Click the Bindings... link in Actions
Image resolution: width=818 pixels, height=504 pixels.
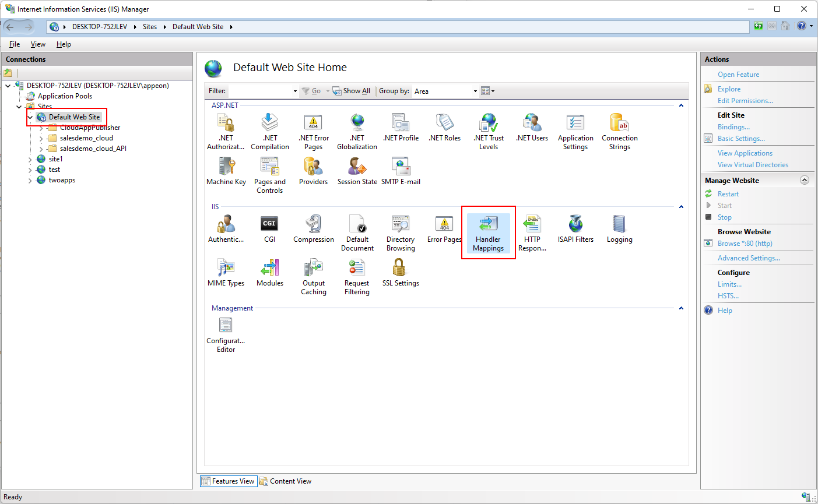pos(733,127)
